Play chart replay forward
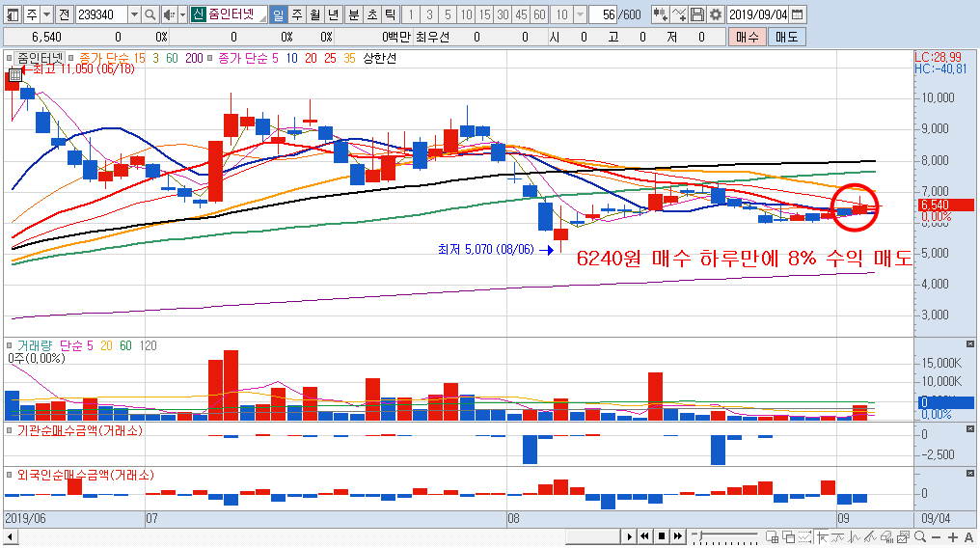The image size is (980, 548). tap(629, 536)
